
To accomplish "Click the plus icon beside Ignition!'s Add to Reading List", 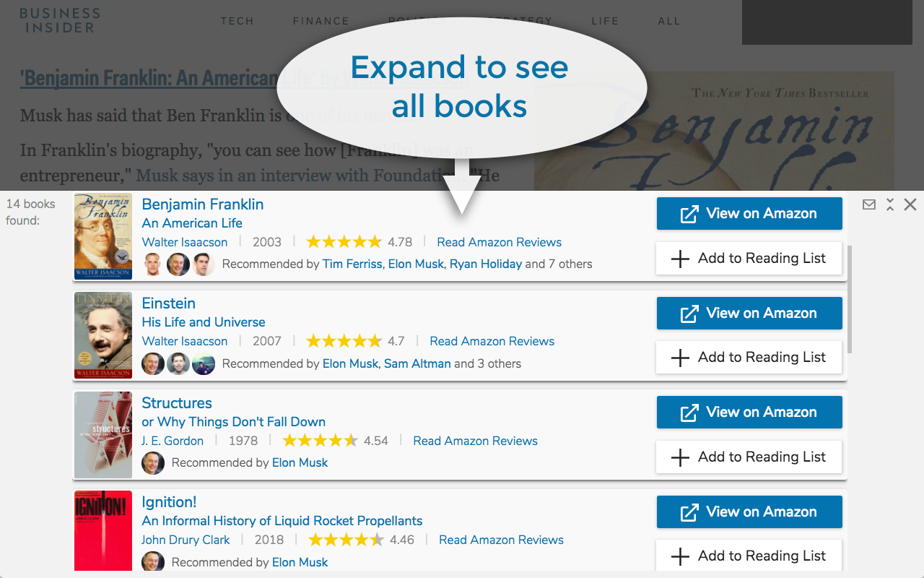I will (x=679, y=556).
